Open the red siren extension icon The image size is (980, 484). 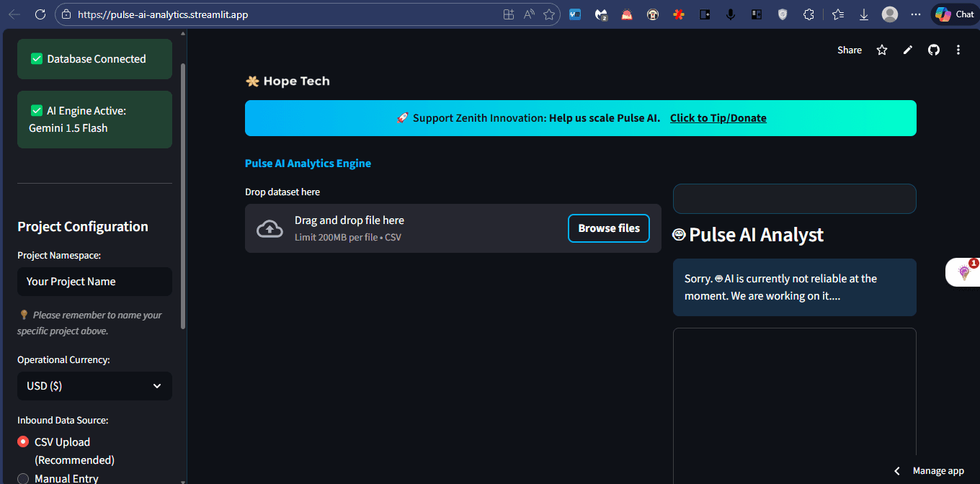627,14
